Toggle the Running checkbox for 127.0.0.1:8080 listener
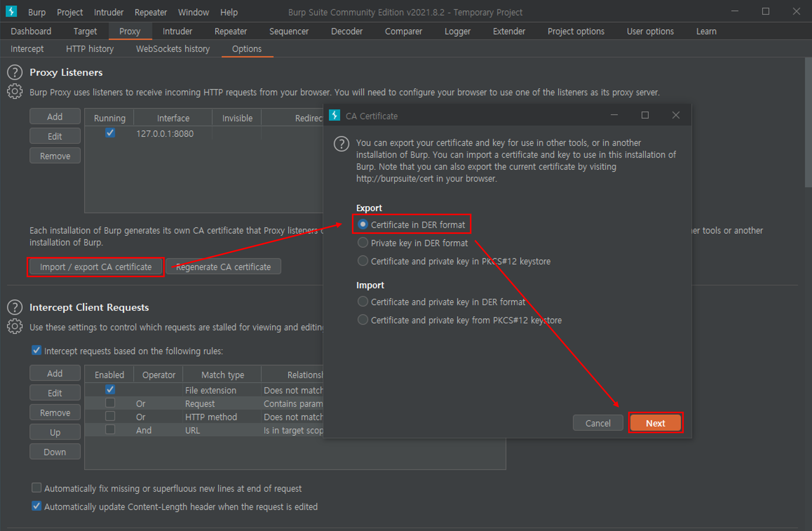Screen dimensions: 812x531 tap(110, 133)
